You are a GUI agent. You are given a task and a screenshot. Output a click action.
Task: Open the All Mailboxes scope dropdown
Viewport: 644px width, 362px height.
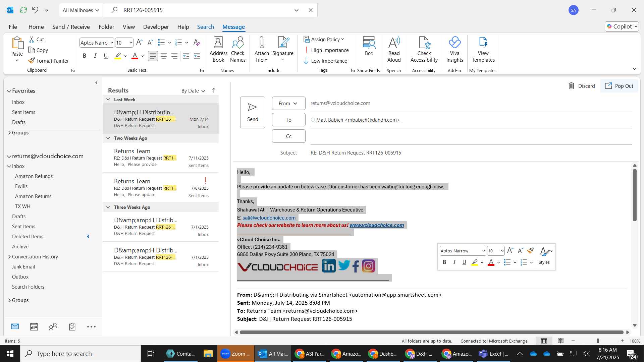(x=81, y=10)
